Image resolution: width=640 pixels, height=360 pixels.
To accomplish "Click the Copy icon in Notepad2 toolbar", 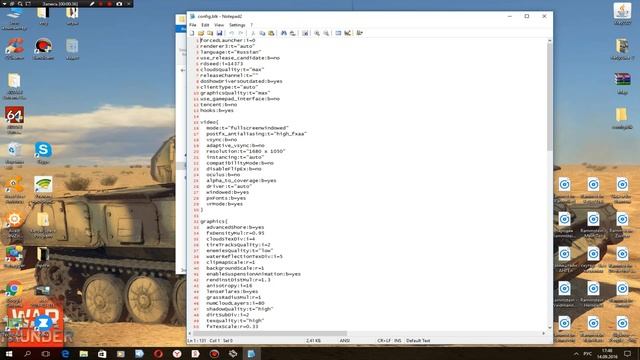I will [x=262, y=33].
